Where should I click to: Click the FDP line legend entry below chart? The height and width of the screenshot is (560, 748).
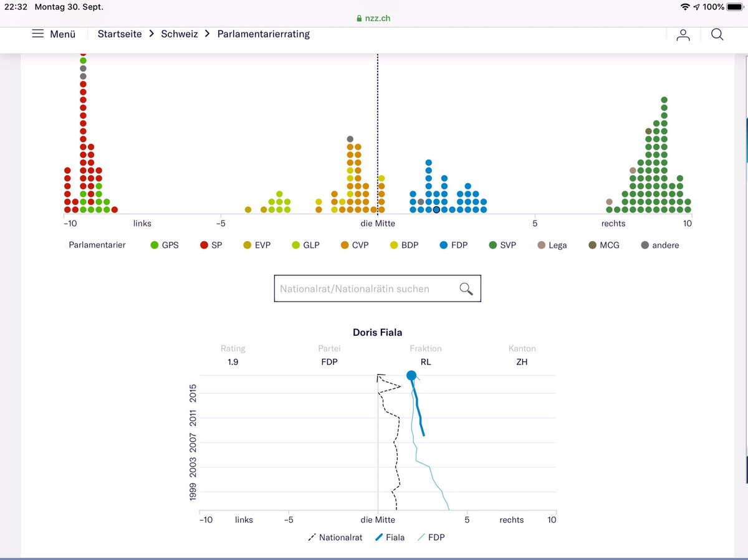(x=431, y=538)
